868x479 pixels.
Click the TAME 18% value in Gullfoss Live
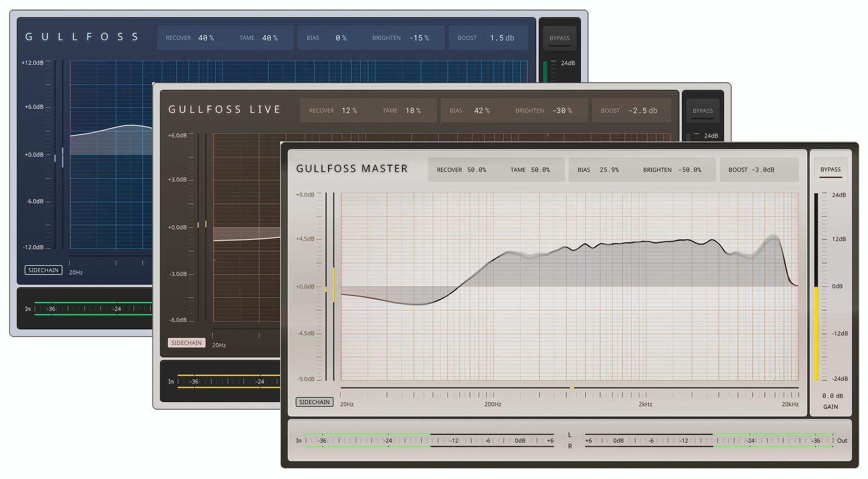coord(413,110)
